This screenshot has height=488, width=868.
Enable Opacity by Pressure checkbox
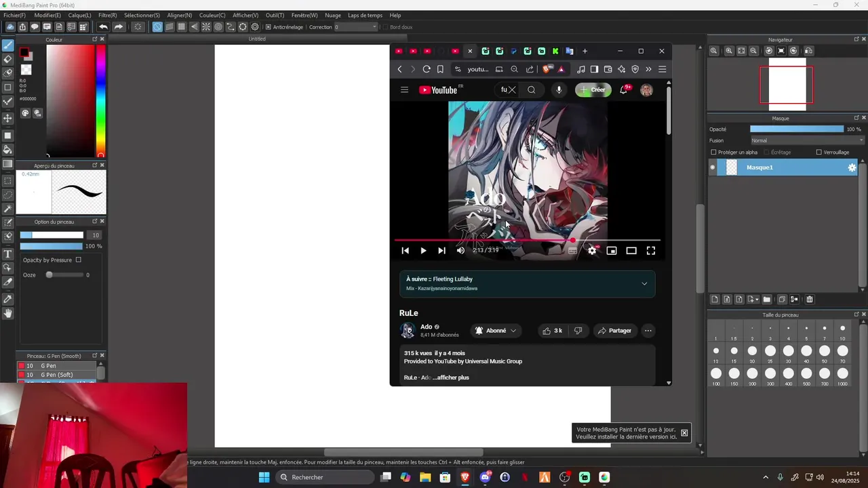coord(79,260)
